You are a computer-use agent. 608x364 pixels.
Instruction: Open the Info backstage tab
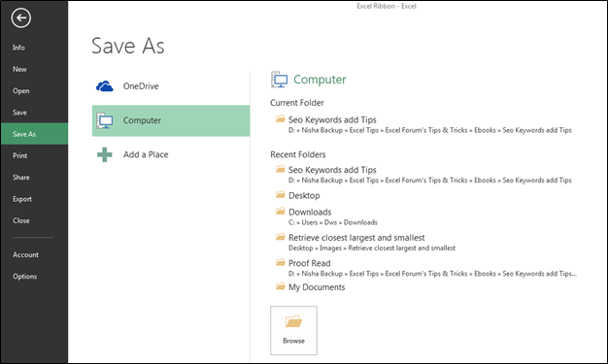click(34, 48)
